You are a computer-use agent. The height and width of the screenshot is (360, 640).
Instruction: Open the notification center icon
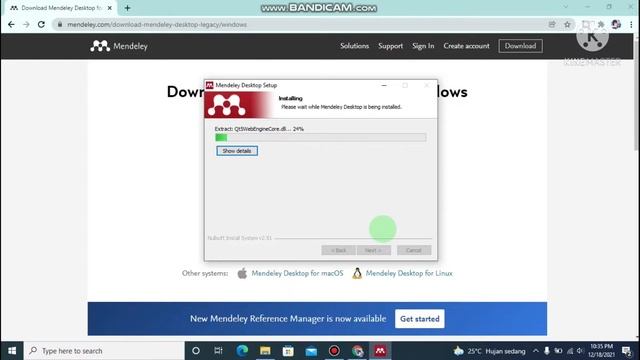627,351
